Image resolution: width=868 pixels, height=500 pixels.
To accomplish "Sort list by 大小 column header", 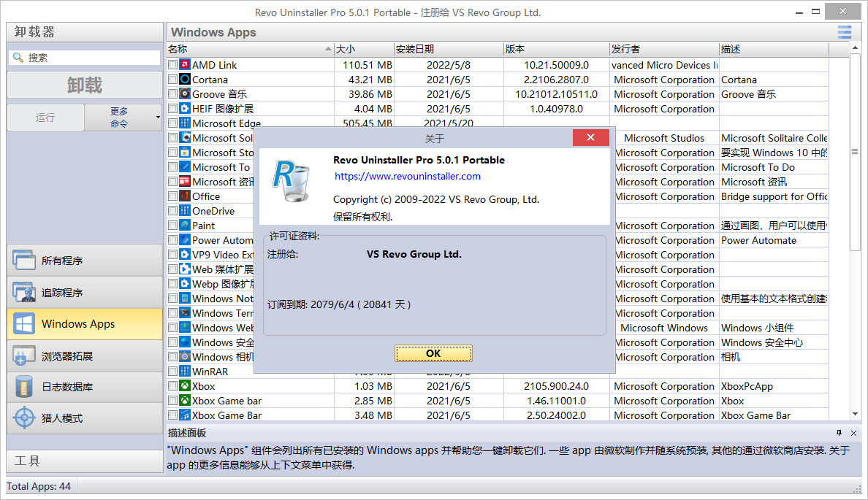I will tap(365, 49).
